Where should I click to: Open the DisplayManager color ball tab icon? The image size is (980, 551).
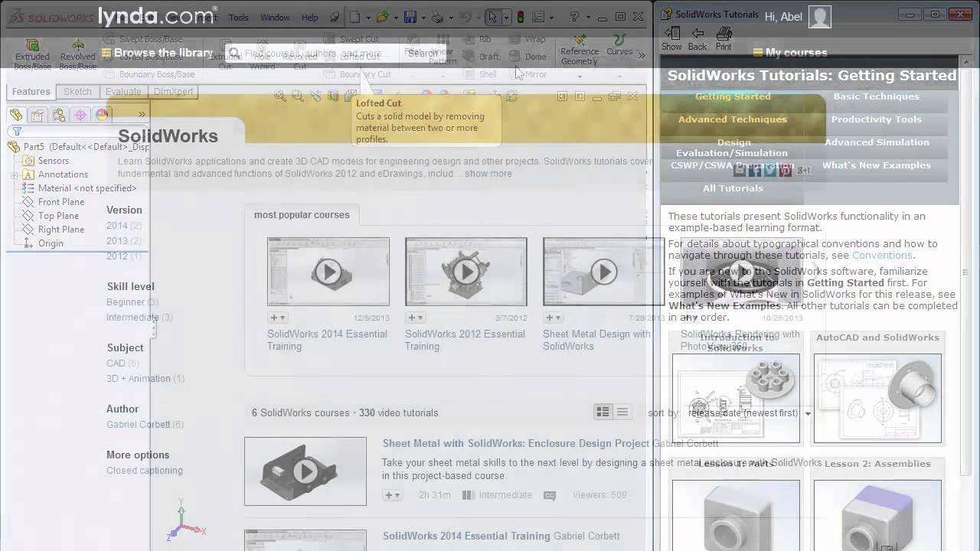click(x=102, y=115)
